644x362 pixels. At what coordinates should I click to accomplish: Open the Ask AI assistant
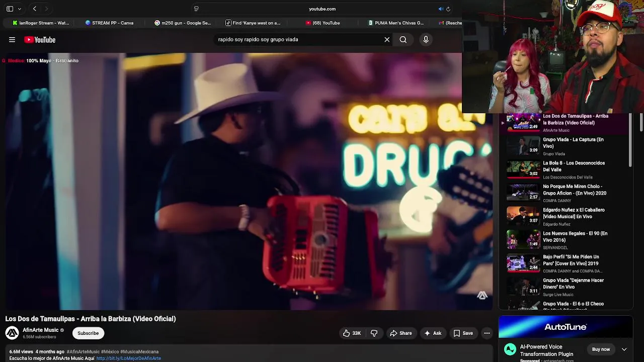[x=433, y=333]
